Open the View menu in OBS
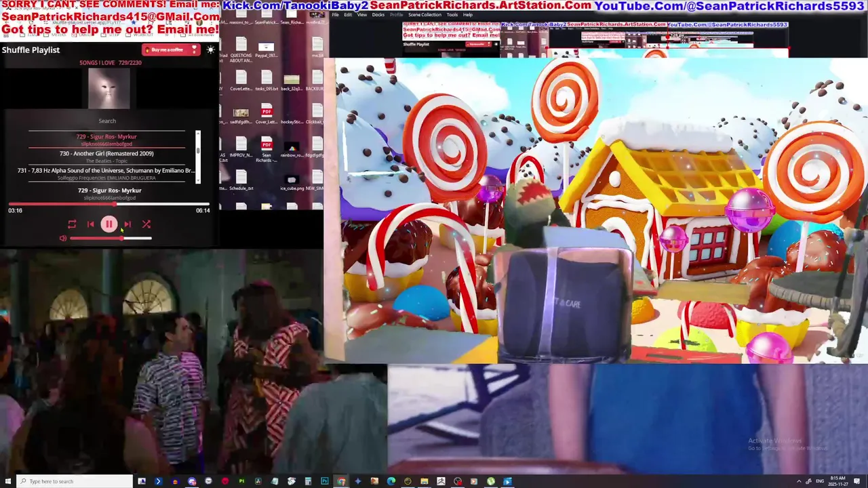 point(362,15)
